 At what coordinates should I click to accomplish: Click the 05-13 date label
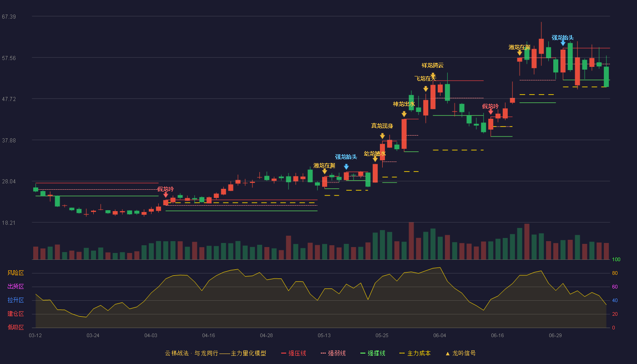coord(324,335)
